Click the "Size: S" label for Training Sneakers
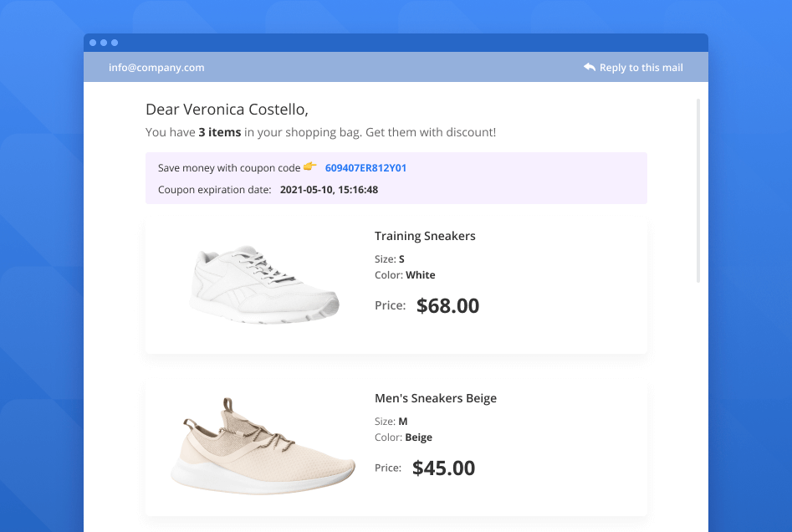Image resolution: width=792 pixels, height=532 pixels. click(390, 259)
